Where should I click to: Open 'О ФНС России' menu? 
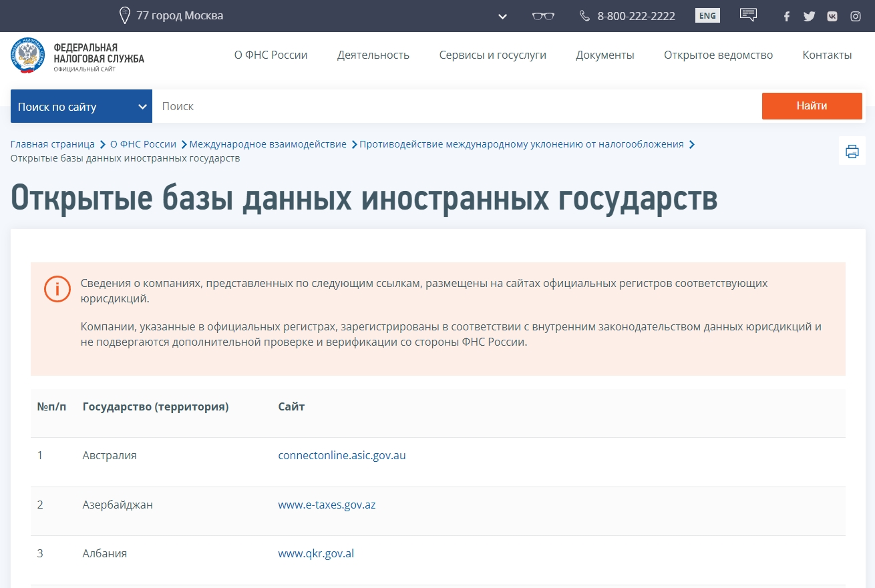click(271, 55)
